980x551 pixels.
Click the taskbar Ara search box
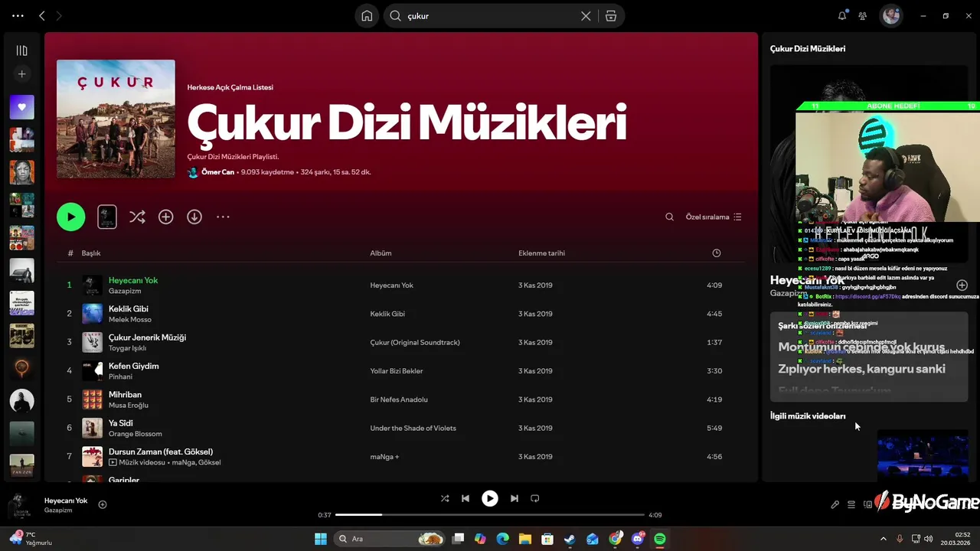[x=390, y=539]
